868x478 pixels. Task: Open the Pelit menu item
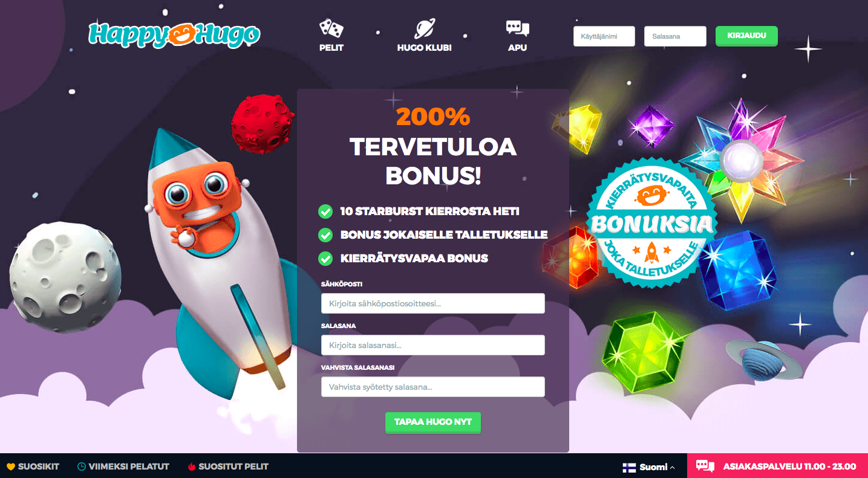(331, 48)
